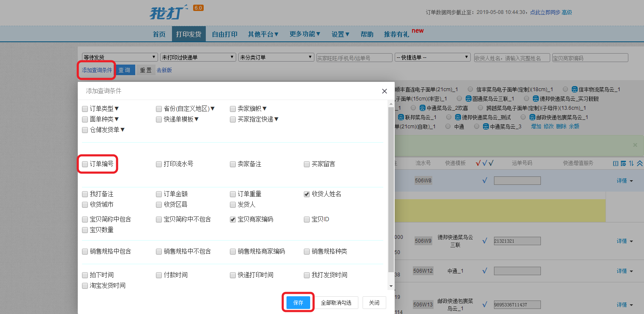Viewport: 644px width, 314px height.
Task: Click waybill number field containing 21321321
Action: [517, 241]
